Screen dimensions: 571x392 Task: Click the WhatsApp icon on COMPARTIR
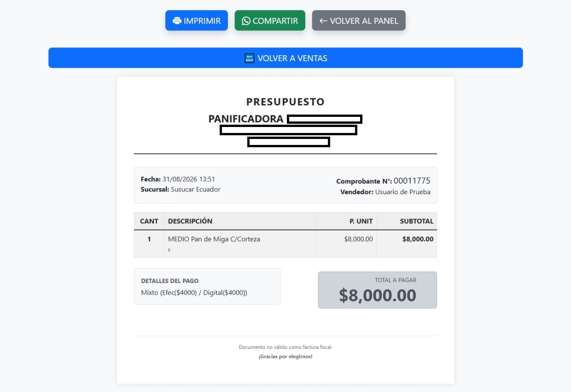pyautogui.click(x=246, y=21)
